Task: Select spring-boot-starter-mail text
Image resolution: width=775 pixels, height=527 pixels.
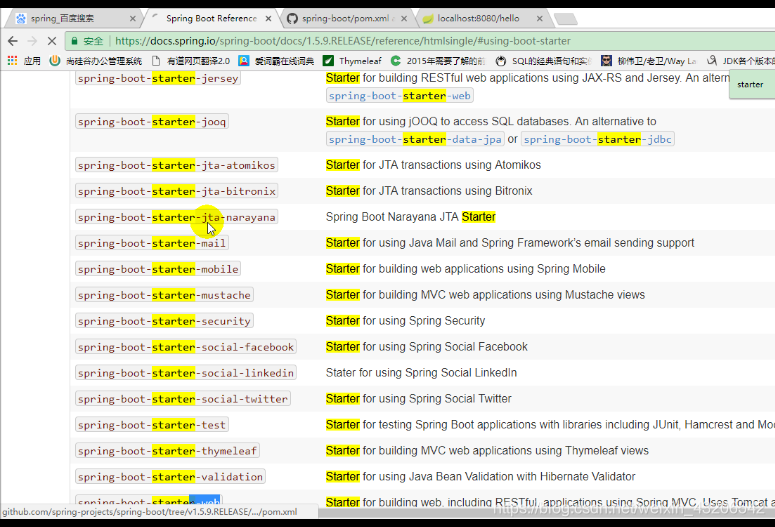Action: (152, 243)
